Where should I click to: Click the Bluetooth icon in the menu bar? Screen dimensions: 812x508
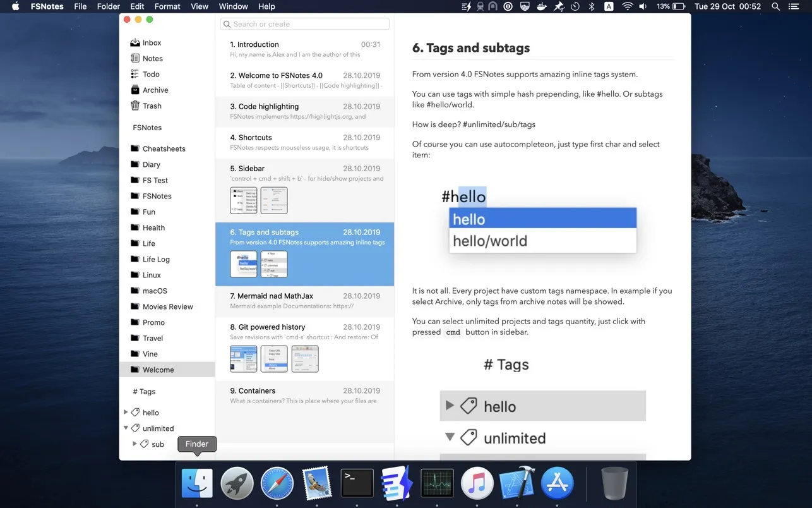coord(590,6)
